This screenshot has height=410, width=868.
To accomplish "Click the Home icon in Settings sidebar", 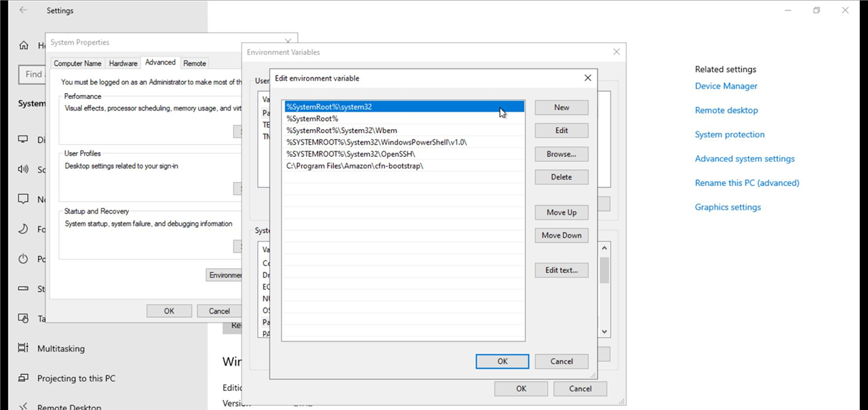I will (x=24, y=45).
